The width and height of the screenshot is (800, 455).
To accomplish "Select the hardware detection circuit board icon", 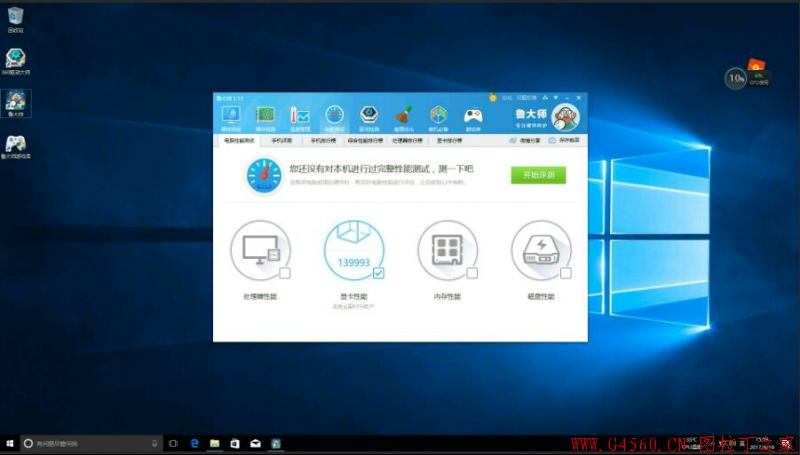I will (265, 118).
